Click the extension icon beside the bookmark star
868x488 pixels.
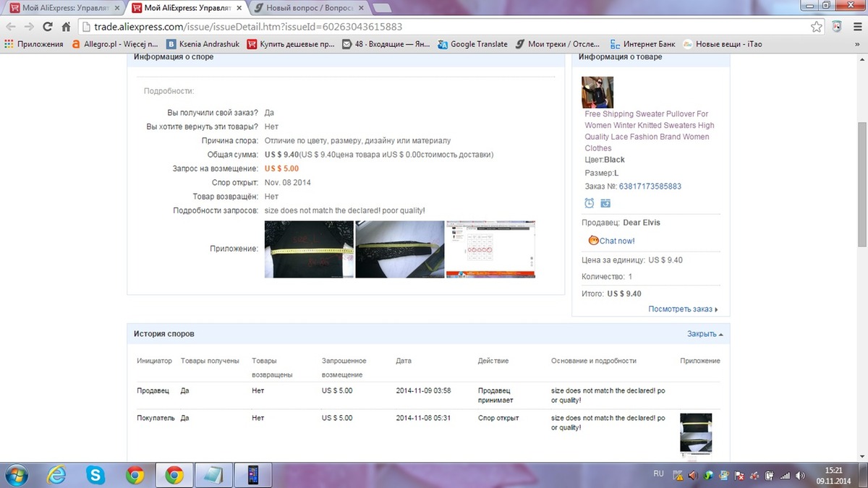pyautogui.click(x=836, y=27)
